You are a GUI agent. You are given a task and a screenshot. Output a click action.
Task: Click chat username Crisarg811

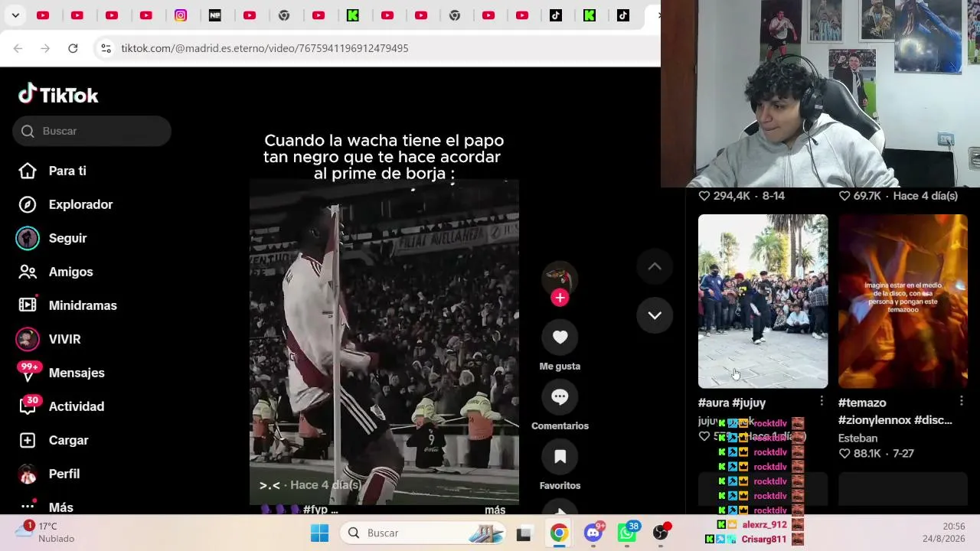(x=764, y=540)
